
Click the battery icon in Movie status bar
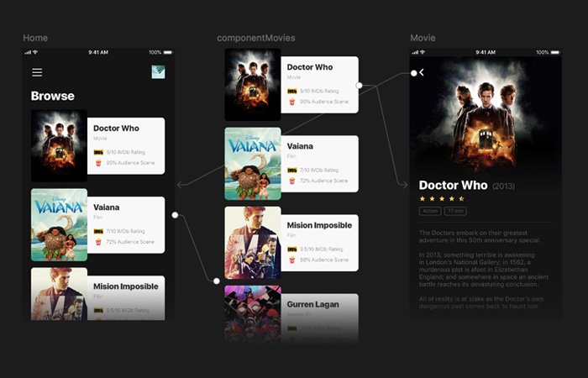(555, 52)
